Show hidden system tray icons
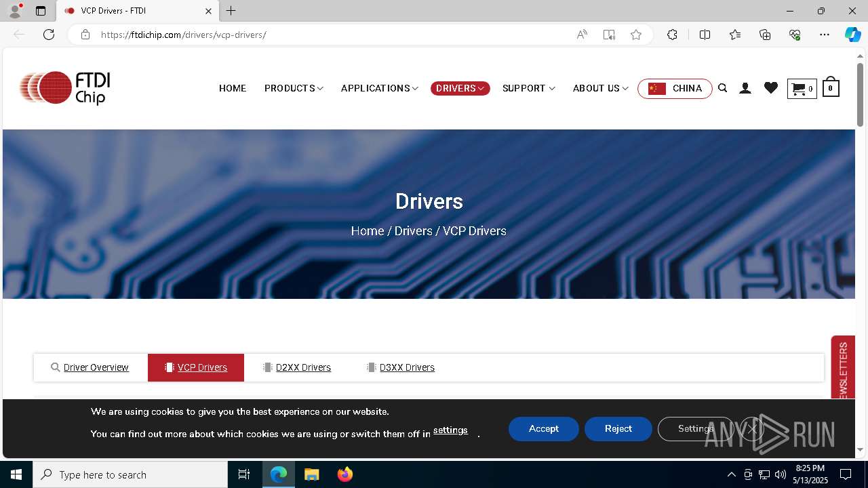 click(731, 474)
